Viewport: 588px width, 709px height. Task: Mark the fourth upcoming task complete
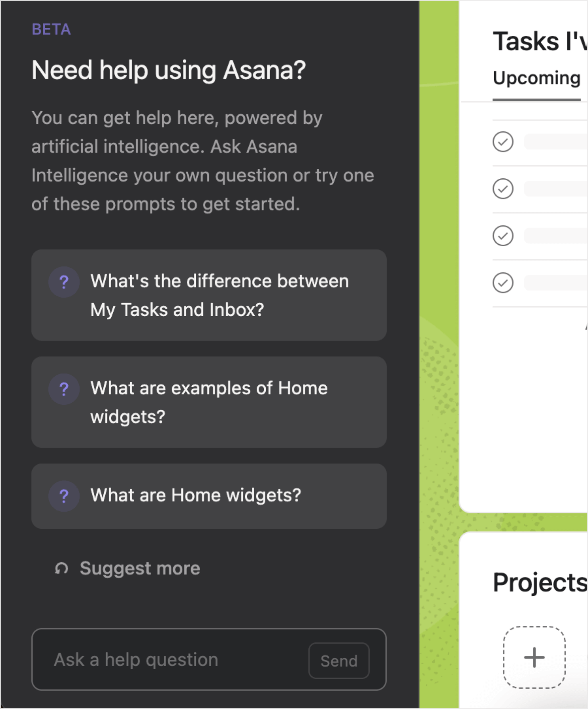pos(503,283)
